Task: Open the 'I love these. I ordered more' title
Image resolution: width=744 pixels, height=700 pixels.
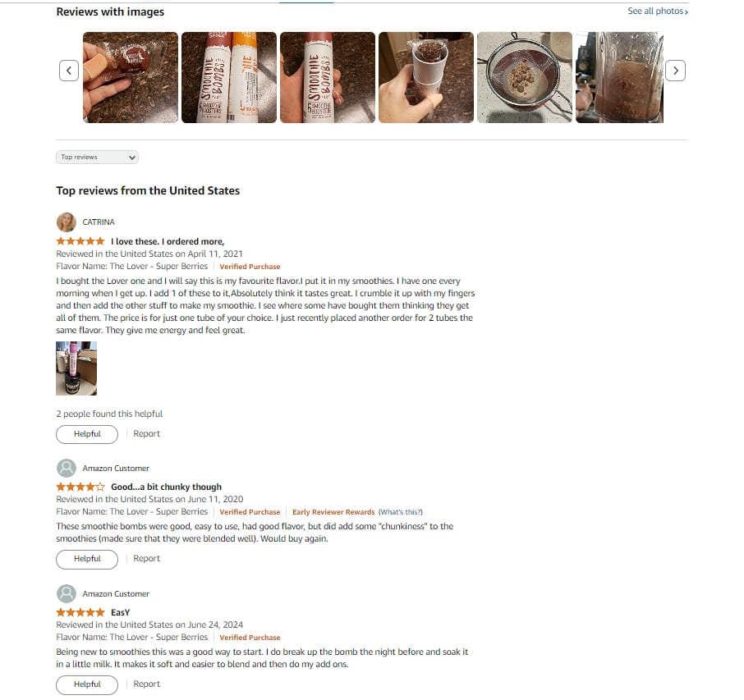Action: 168,241
